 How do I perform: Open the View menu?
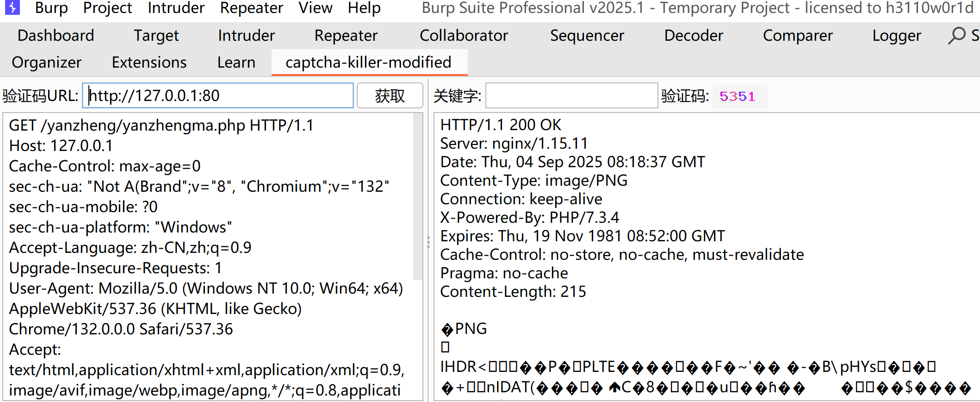click(315, 8)
